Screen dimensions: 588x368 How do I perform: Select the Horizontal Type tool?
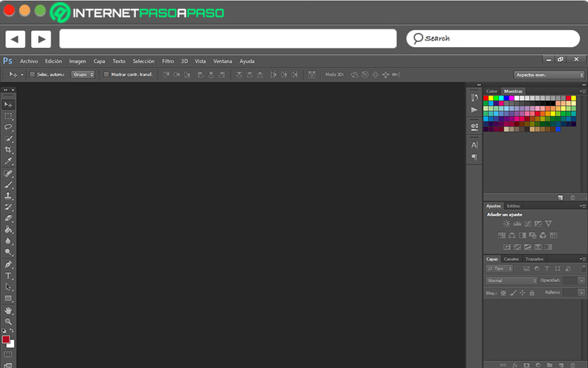coord(8,275)
